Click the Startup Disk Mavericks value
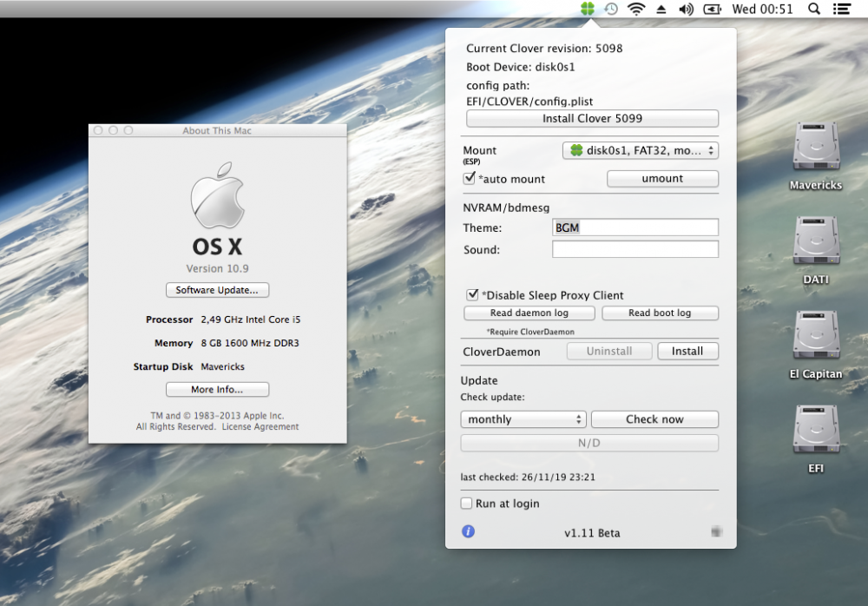Image resolution: width=868 pixels, height=606 pixels. (222, 366)
